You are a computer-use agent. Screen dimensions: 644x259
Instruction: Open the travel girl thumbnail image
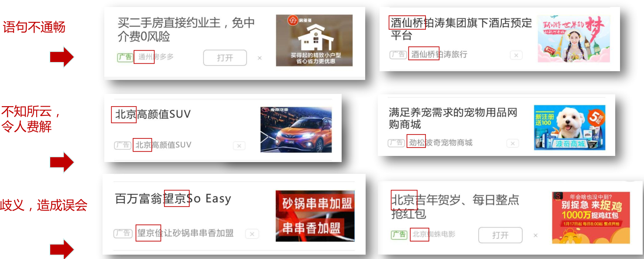(574, 38)
